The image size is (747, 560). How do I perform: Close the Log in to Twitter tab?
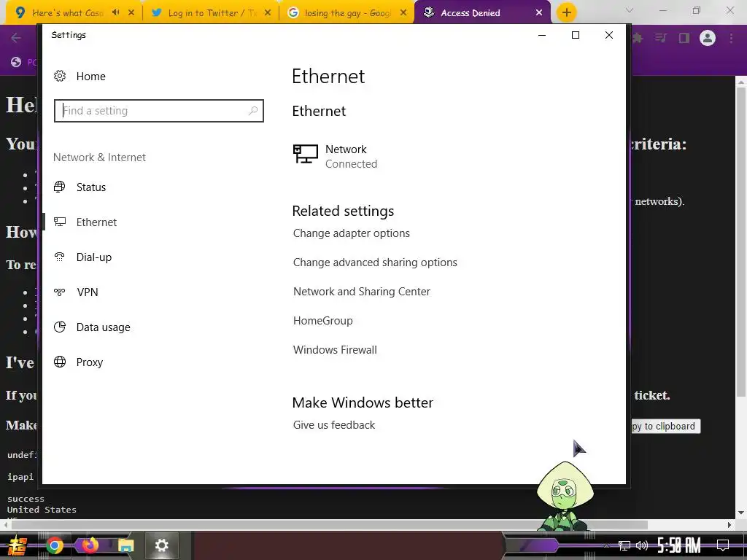tap(268, 13)
